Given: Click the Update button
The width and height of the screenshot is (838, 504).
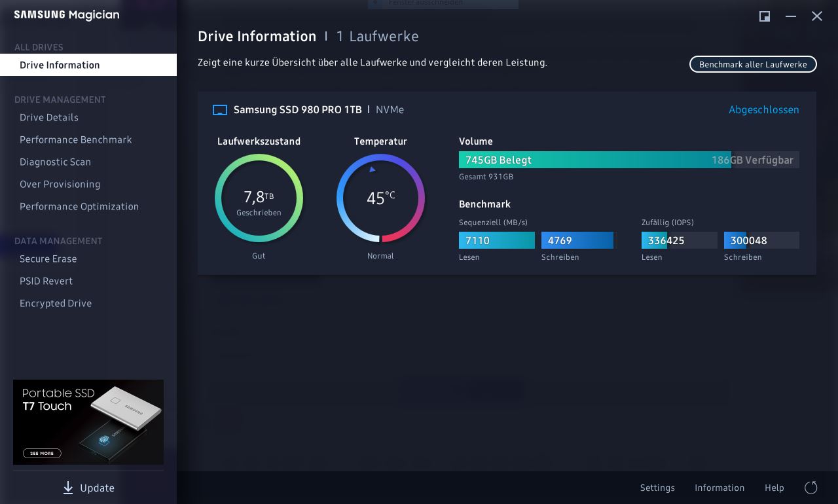Looking at the screenshot, I should coord(88,488).
